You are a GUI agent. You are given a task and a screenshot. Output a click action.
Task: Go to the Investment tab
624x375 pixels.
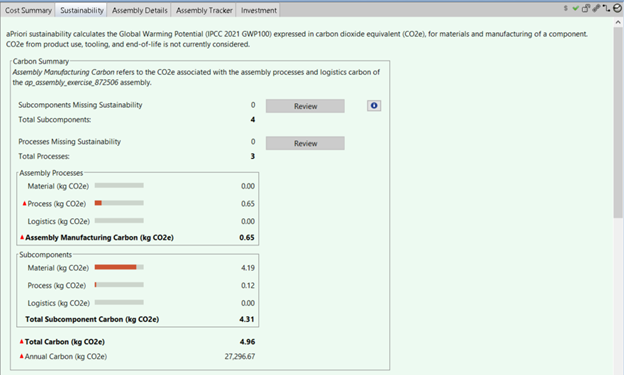(x=259, y=10)
